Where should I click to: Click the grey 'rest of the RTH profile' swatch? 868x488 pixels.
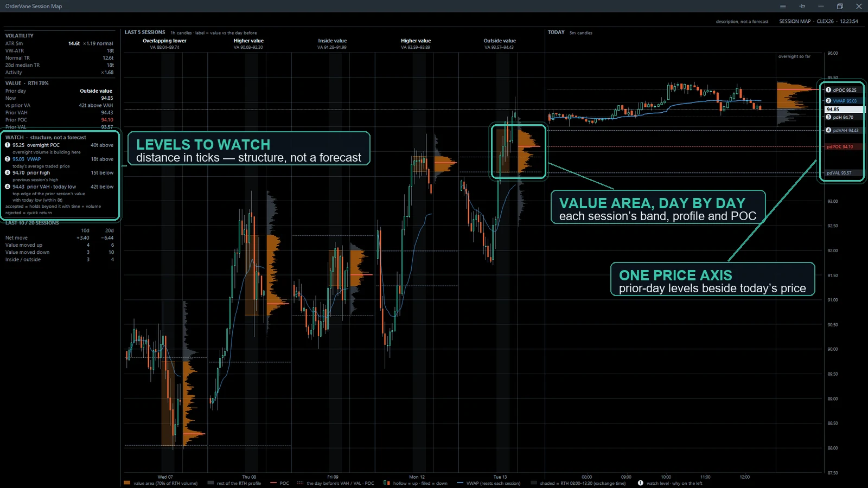[210, 483]
